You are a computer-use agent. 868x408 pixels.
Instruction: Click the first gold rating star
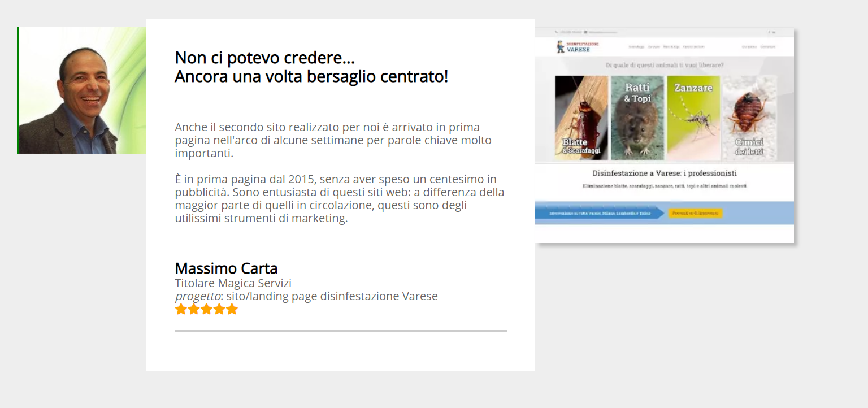pos(181,309)
